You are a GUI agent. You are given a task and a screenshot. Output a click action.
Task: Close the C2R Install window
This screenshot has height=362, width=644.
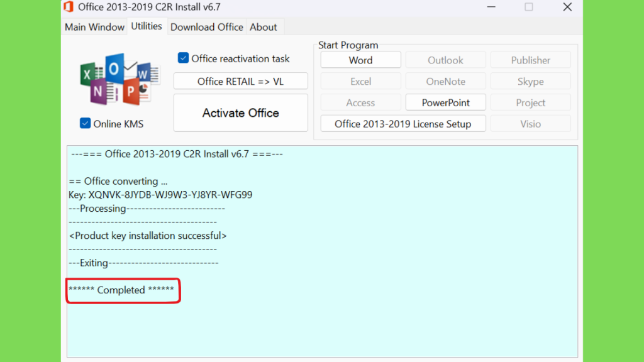pyautogui.click(x=567, y=7)
